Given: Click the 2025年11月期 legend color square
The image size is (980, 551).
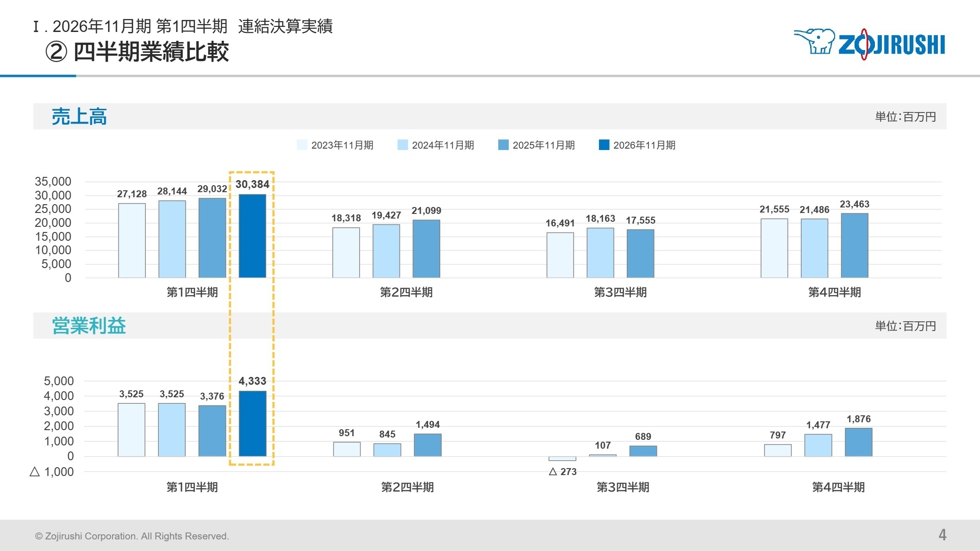Looking at the screenshot, I should (502, 144).
